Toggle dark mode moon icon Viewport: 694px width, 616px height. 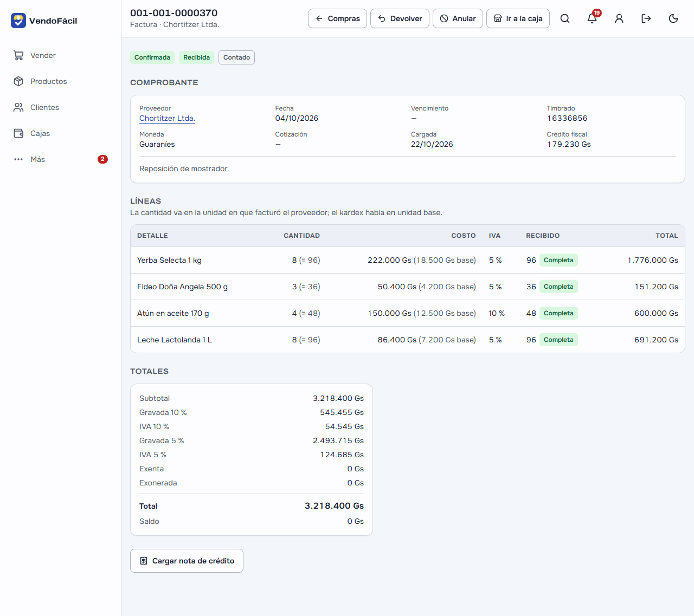point(673,18)
